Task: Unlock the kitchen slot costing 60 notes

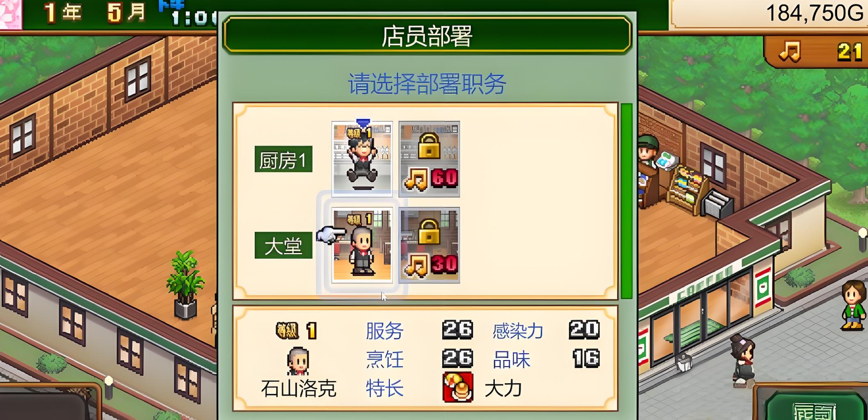Action: (x=429, y=159)
